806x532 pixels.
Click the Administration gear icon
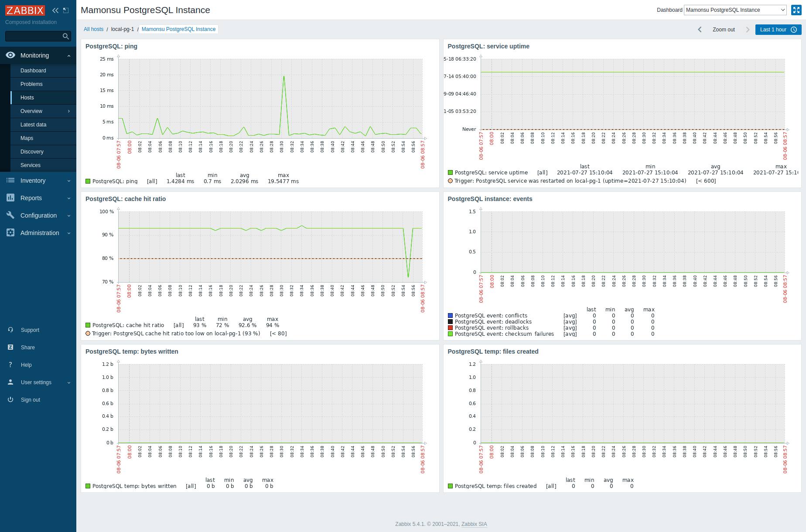click(10, 232)
